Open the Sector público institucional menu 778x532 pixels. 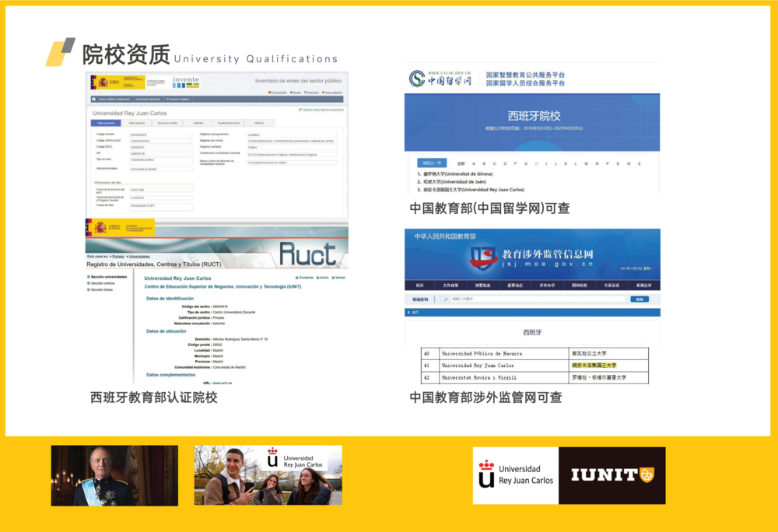(114, 99)
